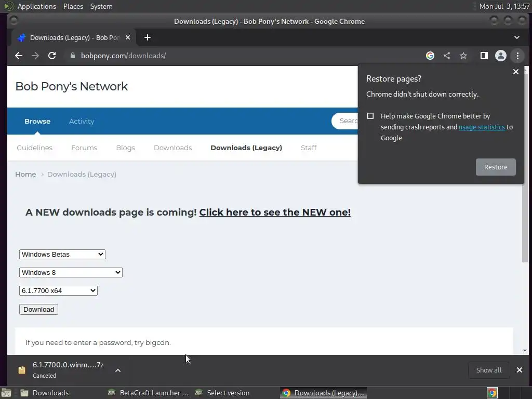532x399 pixels.
Task: Click show desktop icon in bottom panel
Action: [x=6, y=393]
